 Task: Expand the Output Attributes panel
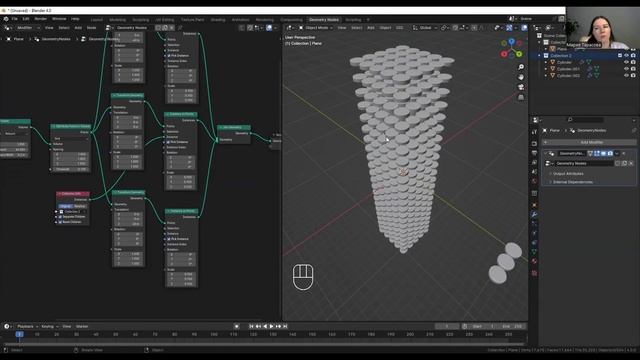[x=568, y=174]
